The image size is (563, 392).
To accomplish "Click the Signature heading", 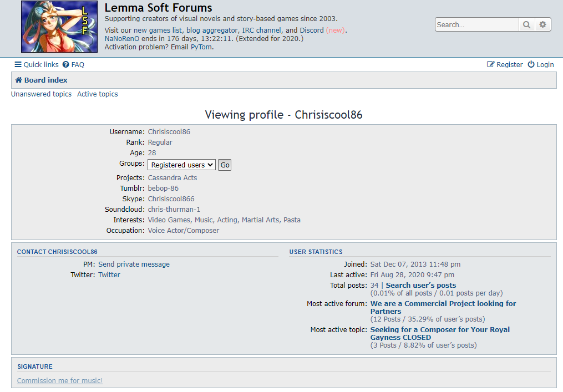I will click(35, 366).
